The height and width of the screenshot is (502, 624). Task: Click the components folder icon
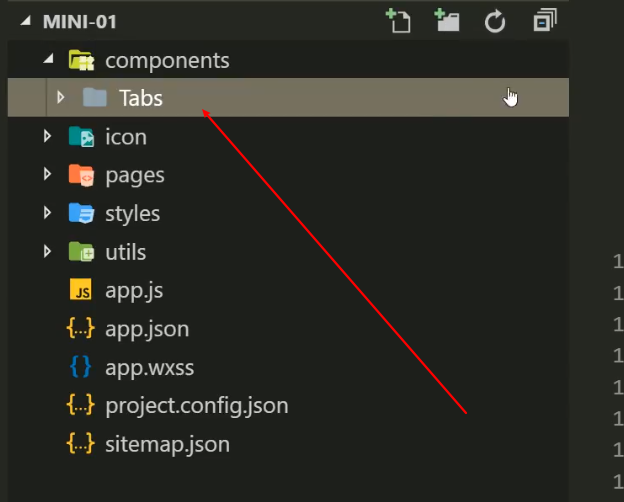tap(81, 61)
